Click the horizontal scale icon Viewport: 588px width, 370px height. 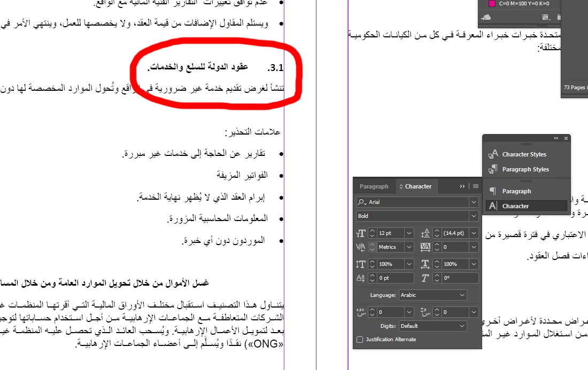pyautogui.click(x=425, y=264)
